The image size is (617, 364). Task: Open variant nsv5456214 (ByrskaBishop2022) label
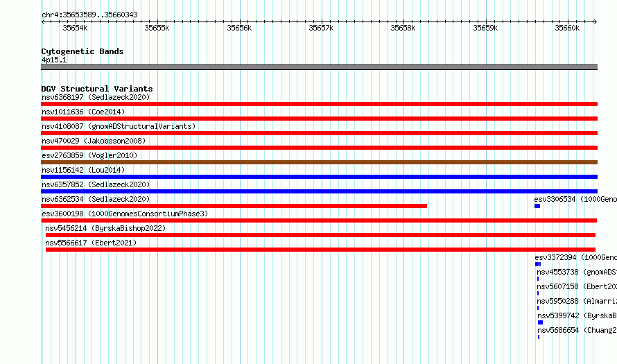coord(105,228)
